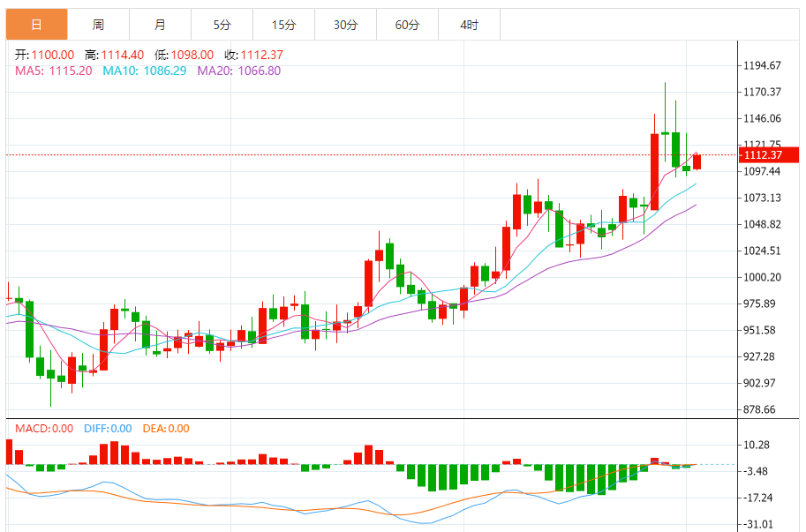This screenshot has width=806, height=532.
Task: Click the latest red candlestick at 1112.37
Action: click(697, 161)
